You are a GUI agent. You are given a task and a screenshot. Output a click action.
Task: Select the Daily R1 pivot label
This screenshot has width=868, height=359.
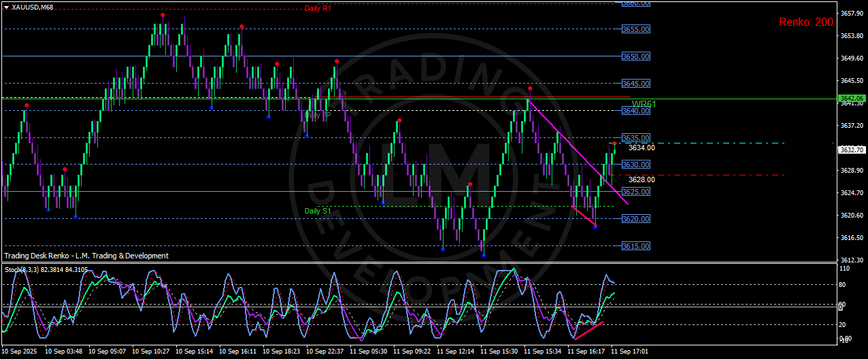pyautogui.click(x=318, y=8)
